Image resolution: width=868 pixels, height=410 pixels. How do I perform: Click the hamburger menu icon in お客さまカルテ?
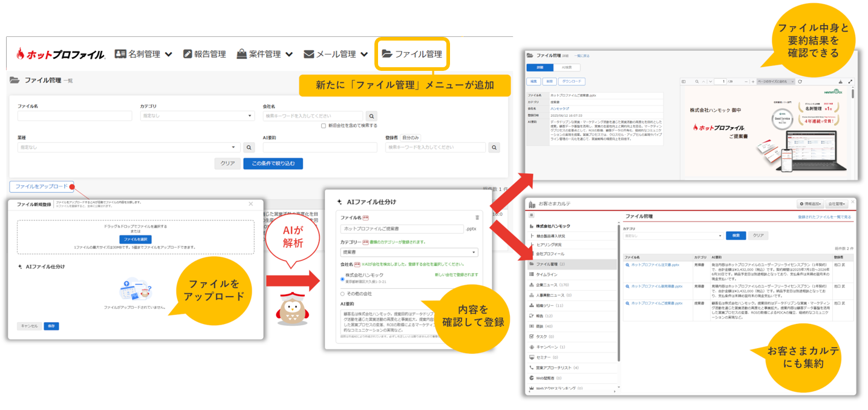pyautogui.click(x=532, y=215)
